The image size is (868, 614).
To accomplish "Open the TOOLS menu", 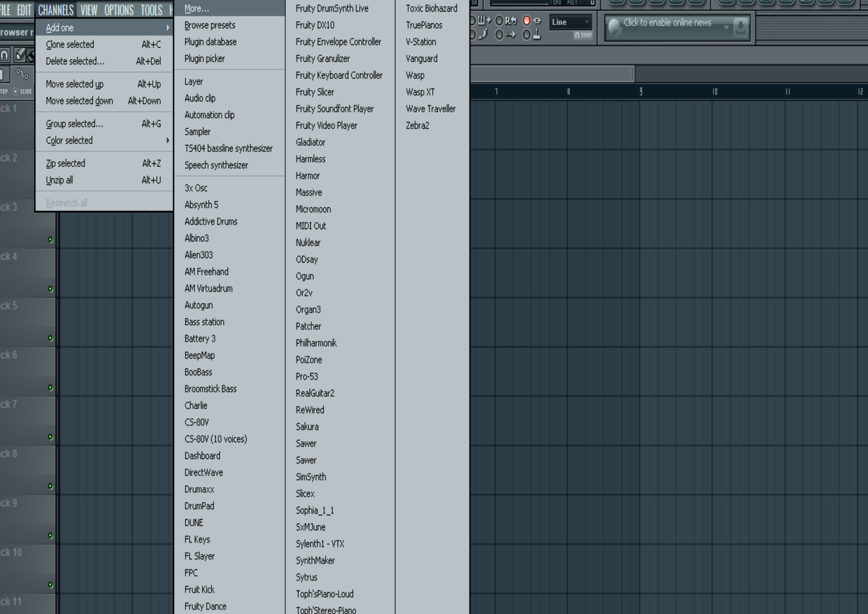I will (x=151, y=10).
